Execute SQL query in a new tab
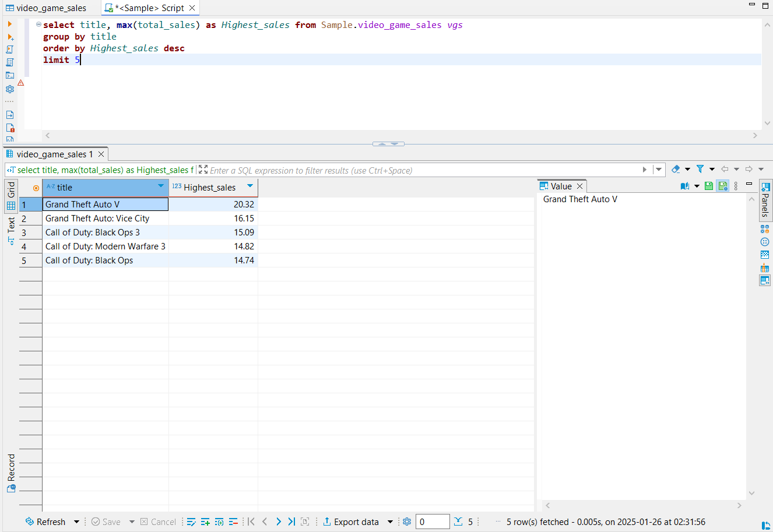 10,37
